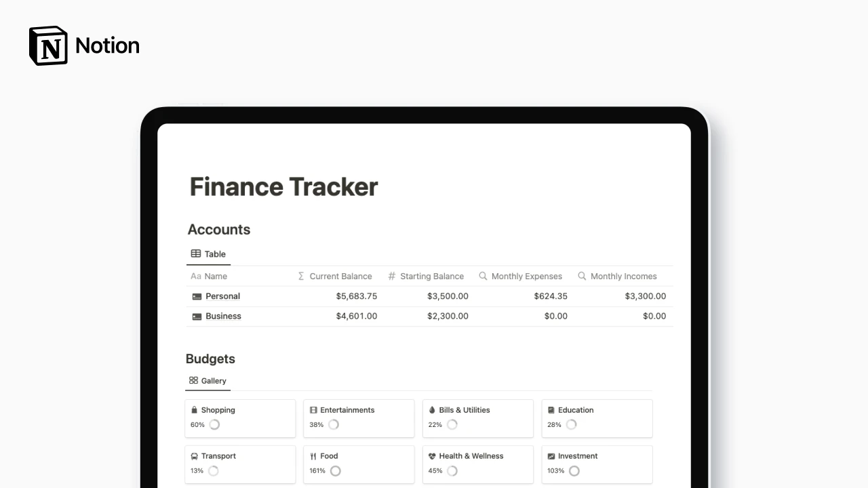
Task: Click the lock icon on Shopping card
Action: click(195, 409)
